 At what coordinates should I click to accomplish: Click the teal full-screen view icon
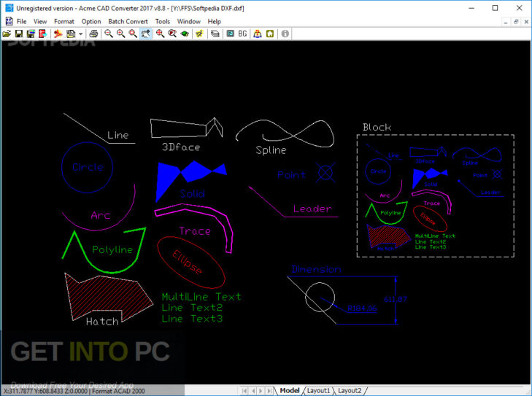pyautogui.click(x=231, y=34)
